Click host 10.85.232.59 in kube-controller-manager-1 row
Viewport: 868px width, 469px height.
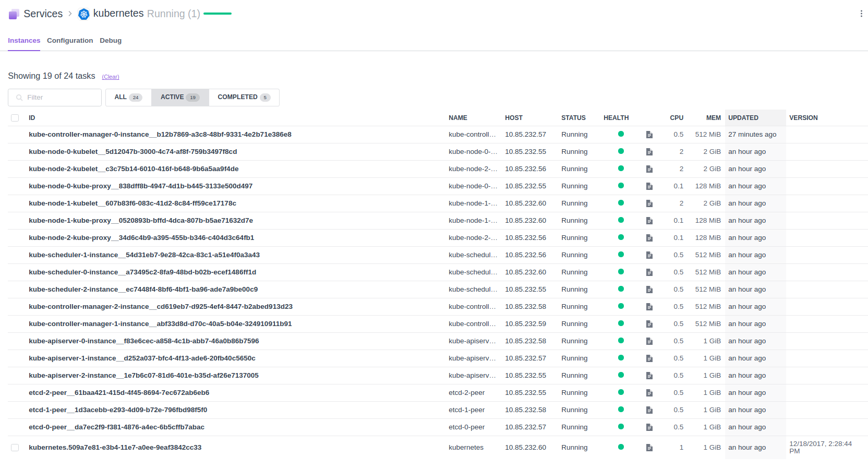click(x=525, y=324)
